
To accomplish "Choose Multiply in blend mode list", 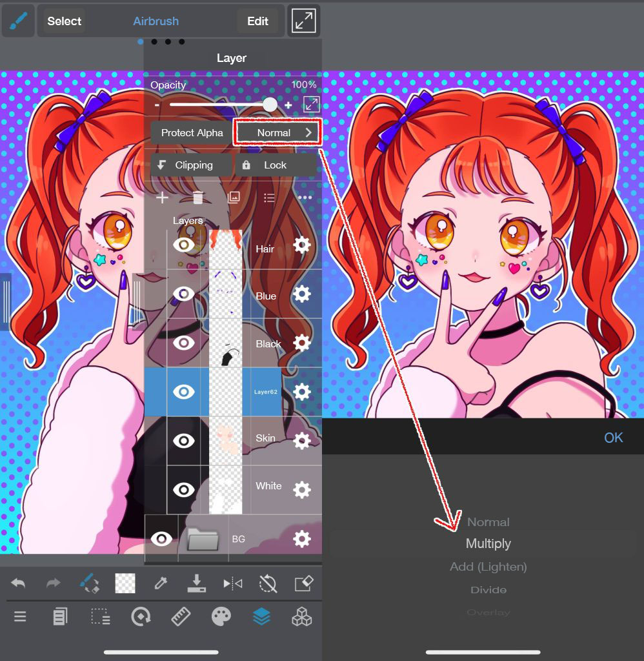I will (x=488, y=544).
